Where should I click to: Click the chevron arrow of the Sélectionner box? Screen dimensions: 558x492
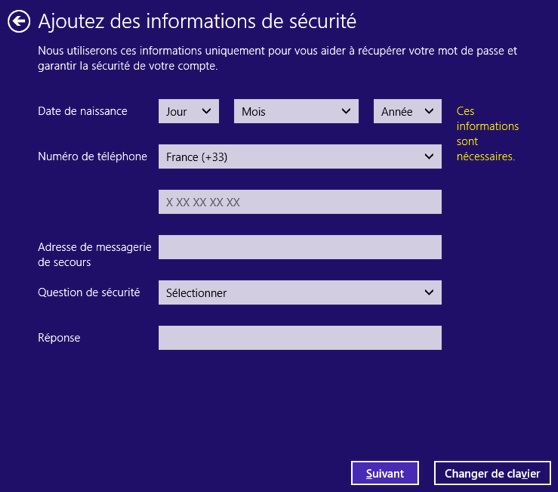(x=429, y=292)
